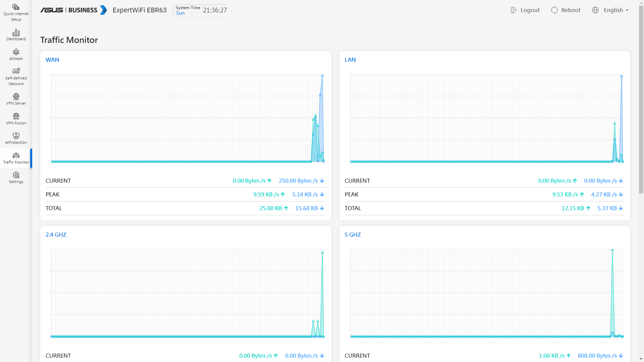Open the Self-defined Network icon

coord(16,71)
